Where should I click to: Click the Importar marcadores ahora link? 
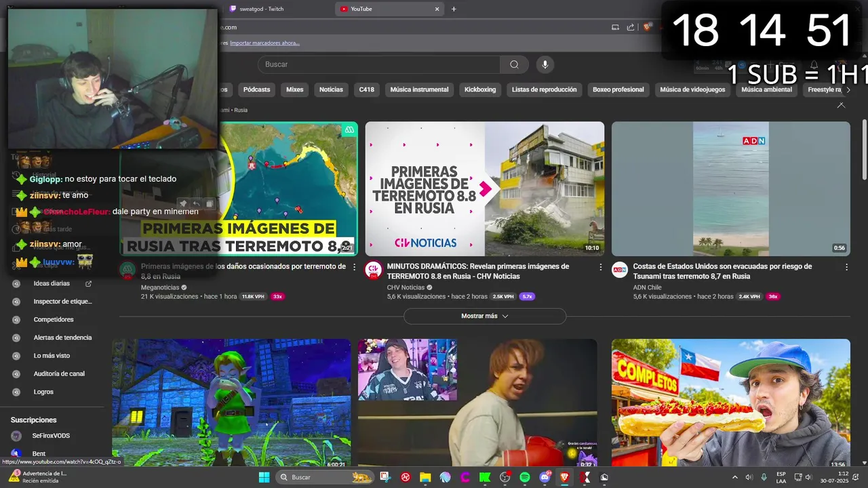pos(264,43)
